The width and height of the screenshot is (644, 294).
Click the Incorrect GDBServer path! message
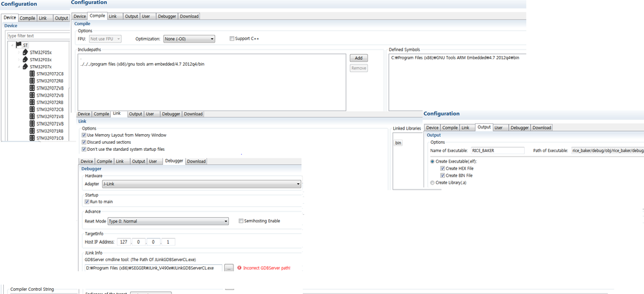pos(267,268)
